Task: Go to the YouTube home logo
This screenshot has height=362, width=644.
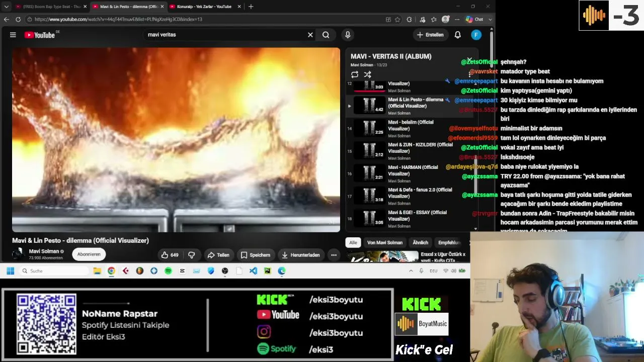Action: (x=40, y=35)
